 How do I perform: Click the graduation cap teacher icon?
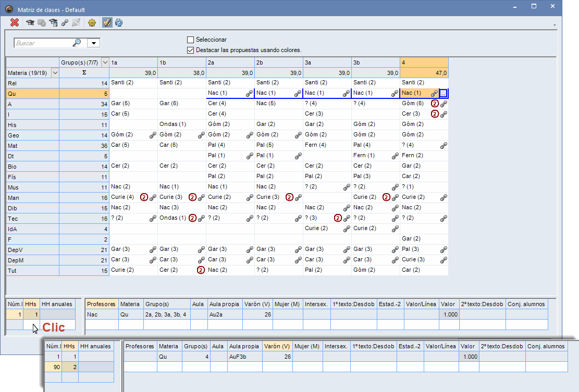coord(30,23)
